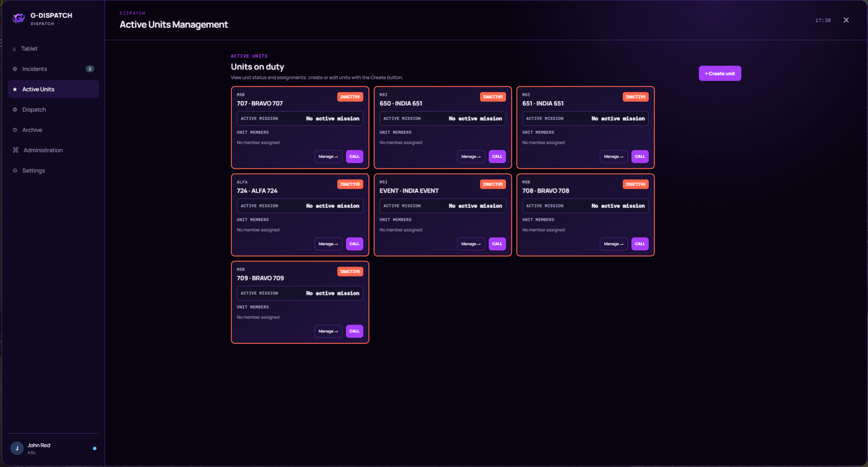The height and width of the screenshot is (467, 868).
Task: Manage unit 709 Bravo 709
Action: 328,331
